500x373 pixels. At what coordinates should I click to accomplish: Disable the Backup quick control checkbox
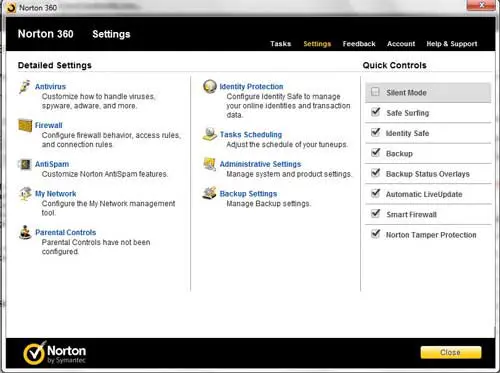376,153
